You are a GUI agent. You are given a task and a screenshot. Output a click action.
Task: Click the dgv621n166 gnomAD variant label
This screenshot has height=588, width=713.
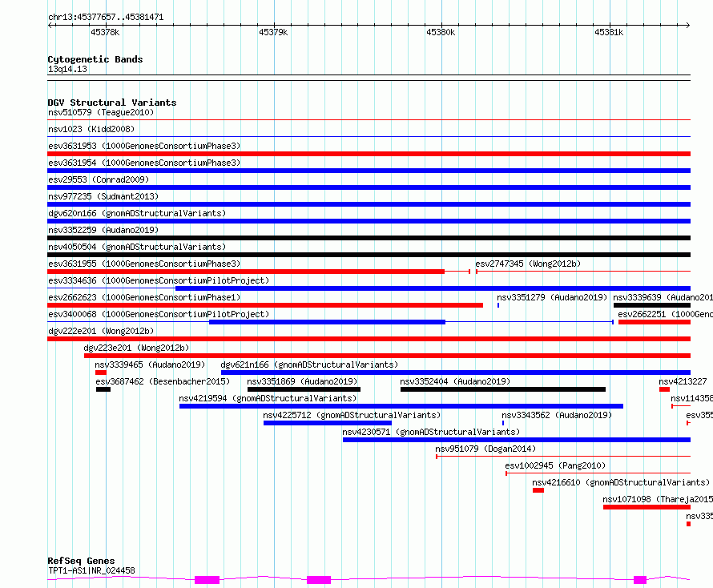pos(309,364)
